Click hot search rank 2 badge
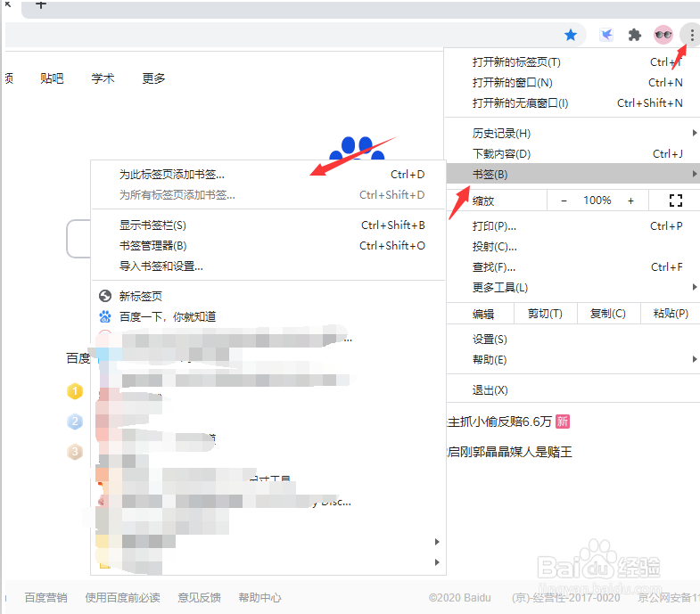The height and width of the screenshot is (614, 700). [x=75, y=422]
